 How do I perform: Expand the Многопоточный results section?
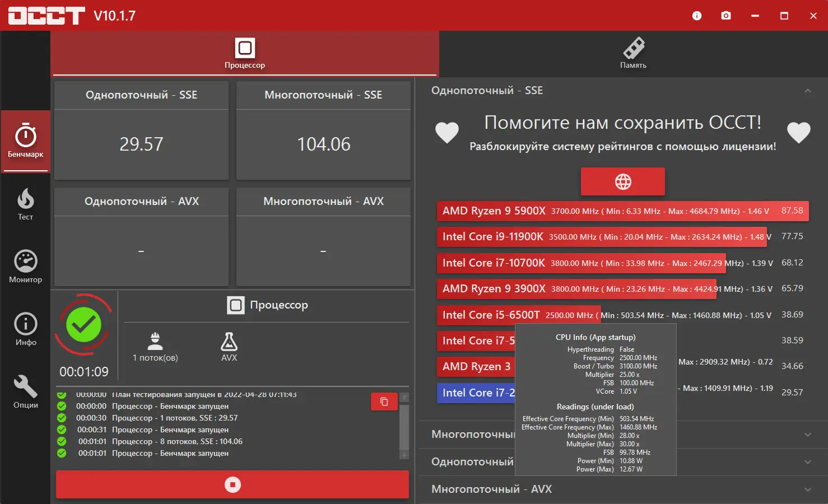coord(808,435)
